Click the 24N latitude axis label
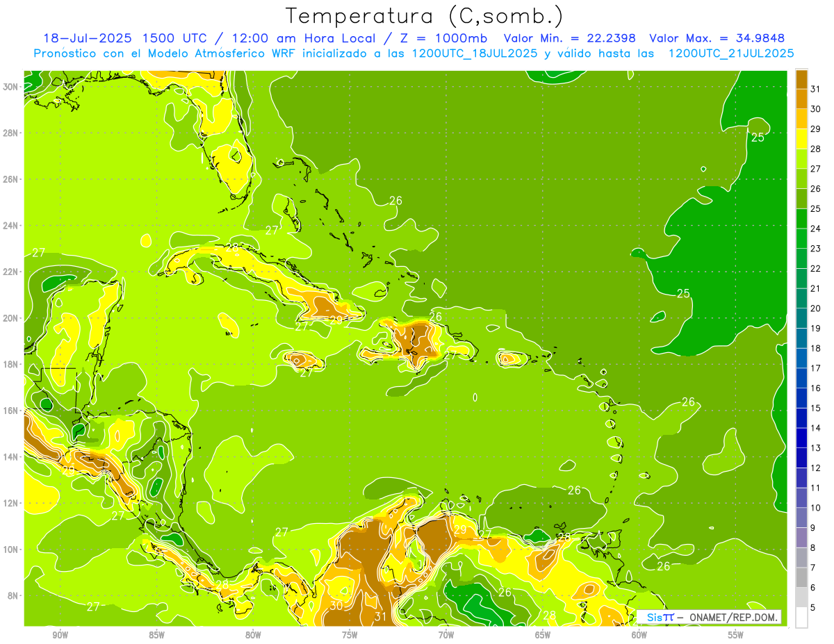Image resolution: width=834 pixels, height=644 pixels. point(10,225)
